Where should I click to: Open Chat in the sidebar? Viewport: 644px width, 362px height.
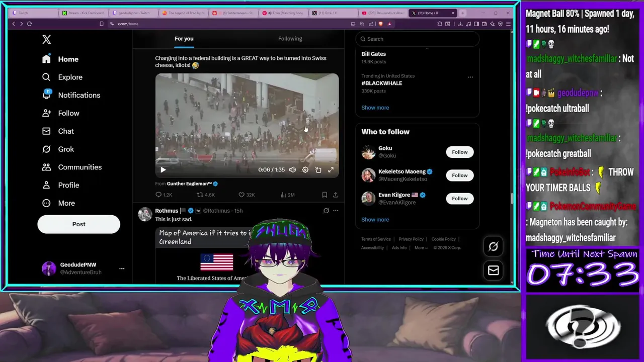pos(58,131)
